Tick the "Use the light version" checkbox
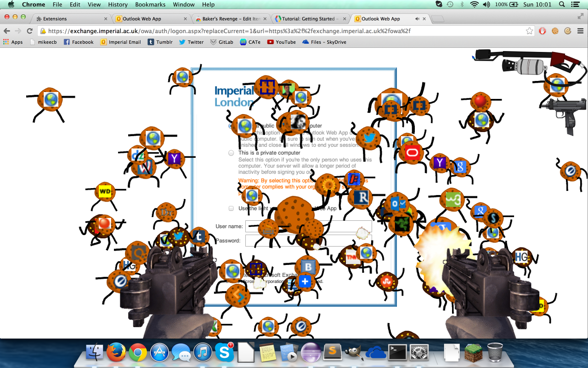Screen dimensions: 588x368 [x=231, y=208]
